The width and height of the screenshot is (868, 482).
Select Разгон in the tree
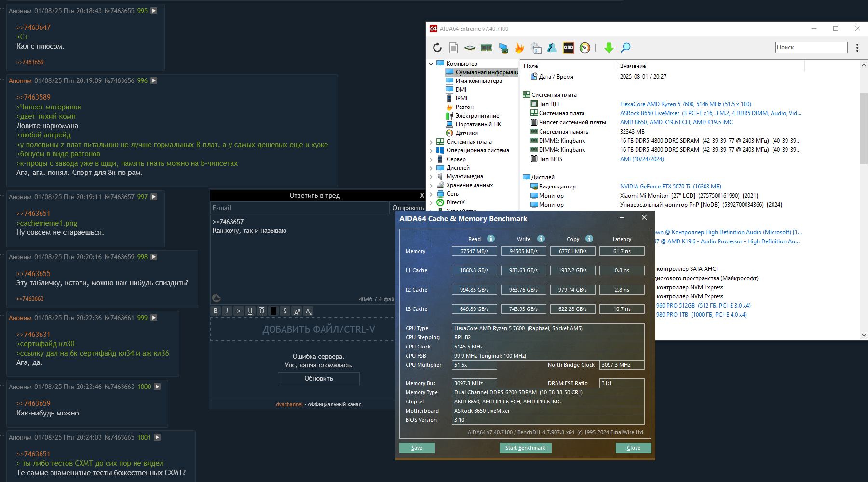464,107
